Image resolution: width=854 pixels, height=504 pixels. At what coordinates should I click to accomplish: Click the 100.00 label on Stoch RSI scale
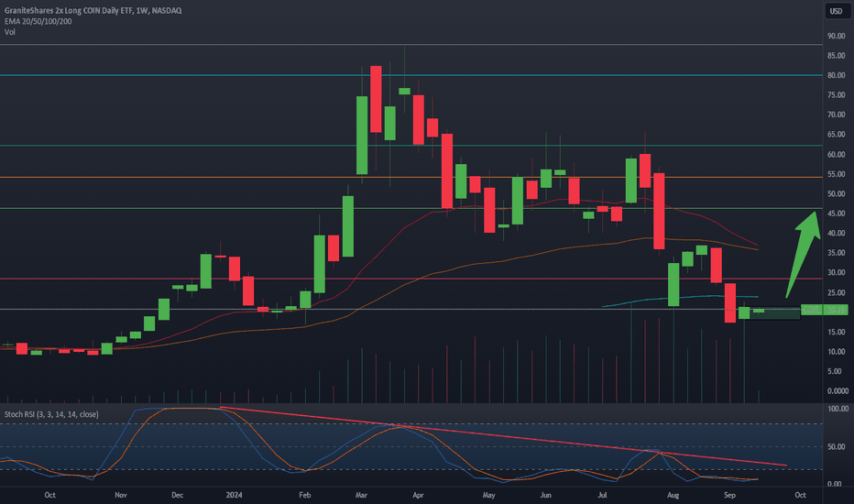click(x=838, y=409)
